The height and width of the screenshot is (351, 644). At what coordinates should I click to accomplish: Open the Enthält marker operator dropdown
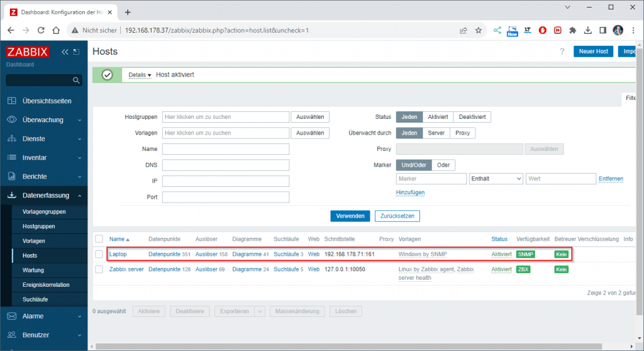(x=496, y=179)
